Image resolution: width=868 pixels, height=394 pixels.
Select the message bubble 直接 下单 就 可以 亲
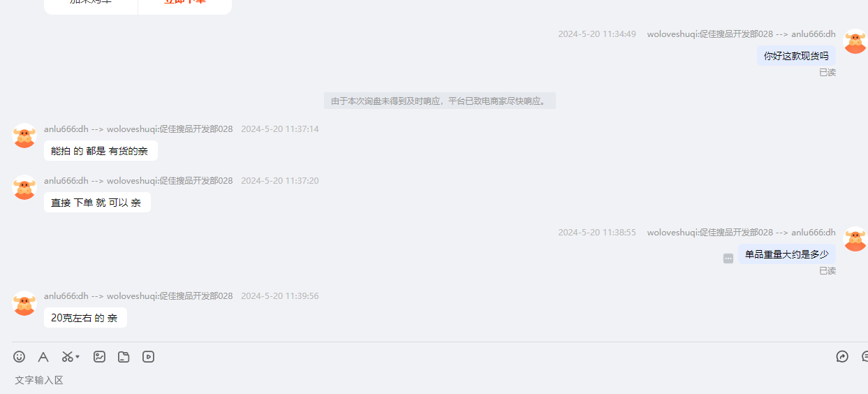[x=97, y=203]
